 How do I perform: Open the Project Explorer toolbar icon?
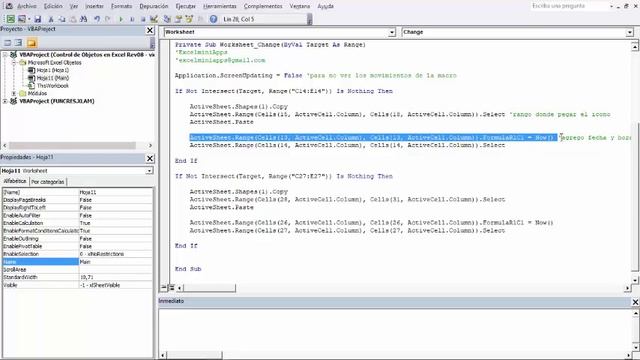[x=167, y=19]
